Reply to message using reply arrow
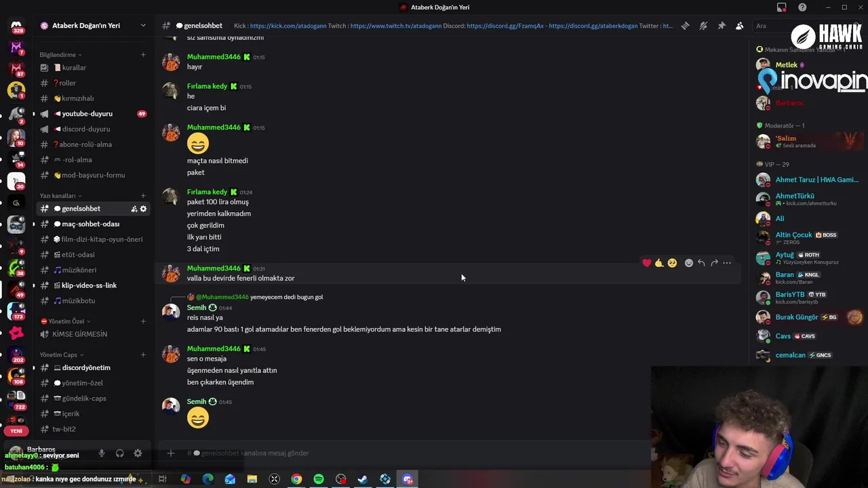This screenshot has height=488, width=868. point(701,263)
